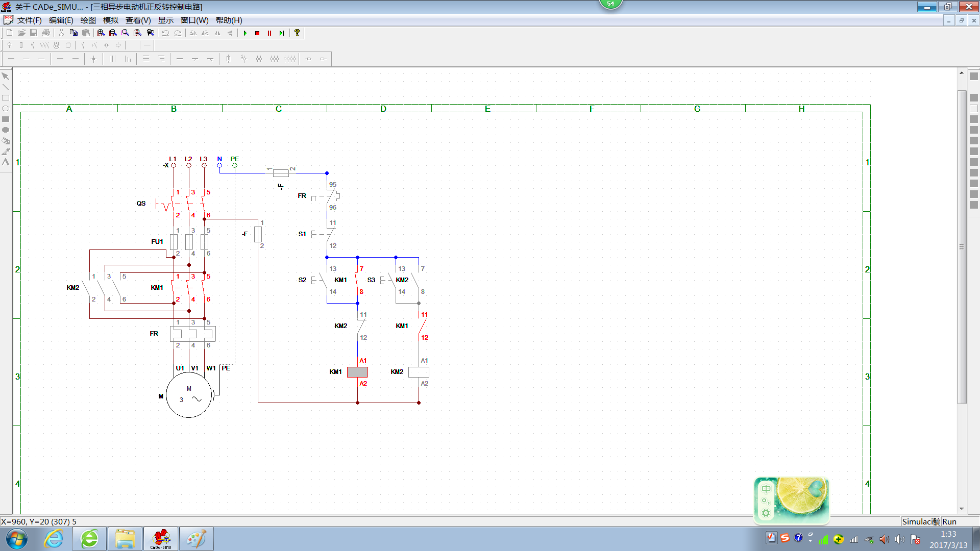
Task: Stop the running simulation
Action: click(257, 33)
